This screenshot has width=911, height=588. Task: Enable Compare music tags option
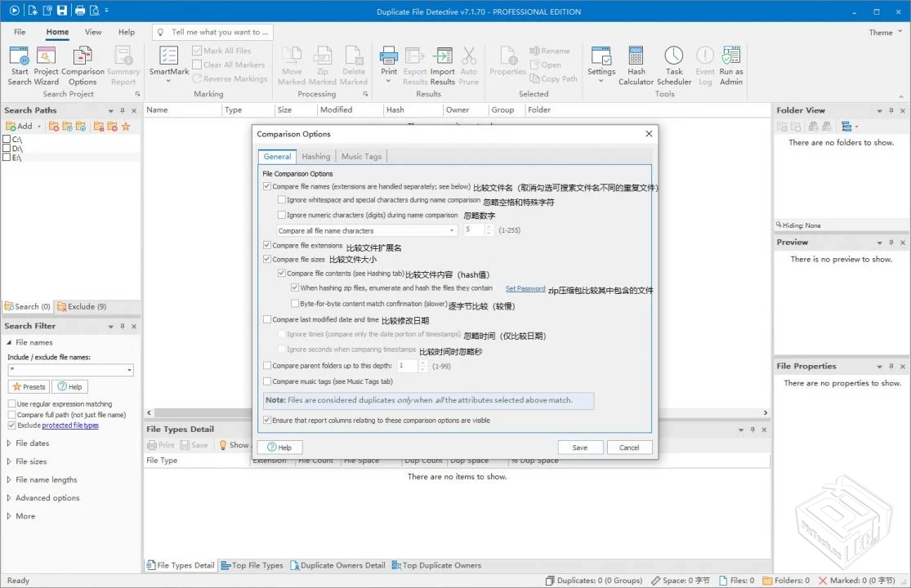tap(266, 381)
